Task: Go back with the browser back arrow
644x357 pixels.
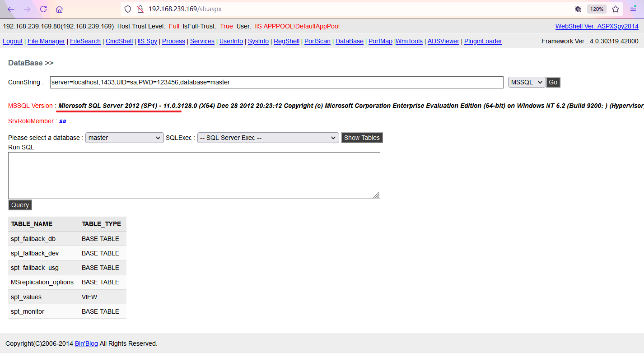Action: click(11, 9)
